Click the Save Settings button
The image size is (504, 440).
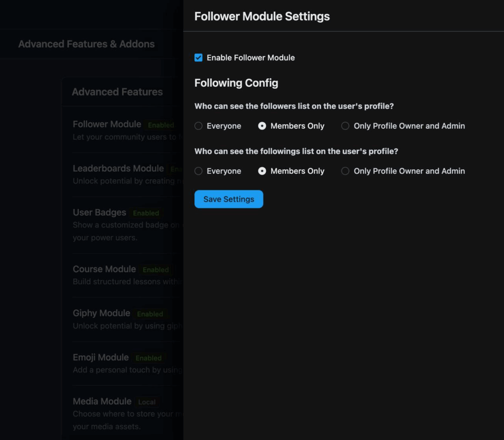(229, 199)
